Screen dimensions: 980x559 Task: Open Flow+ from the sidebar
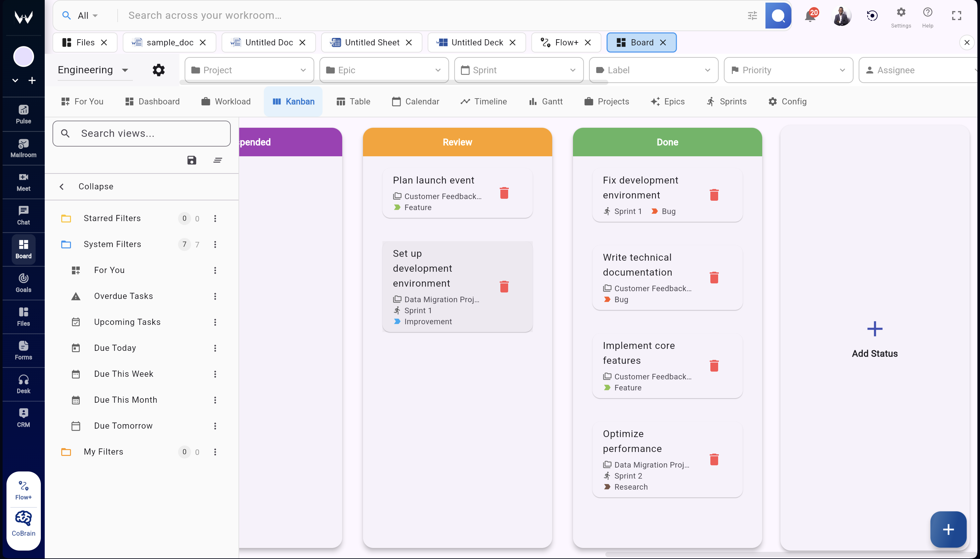pyautogui.click(x=23, y=488)
